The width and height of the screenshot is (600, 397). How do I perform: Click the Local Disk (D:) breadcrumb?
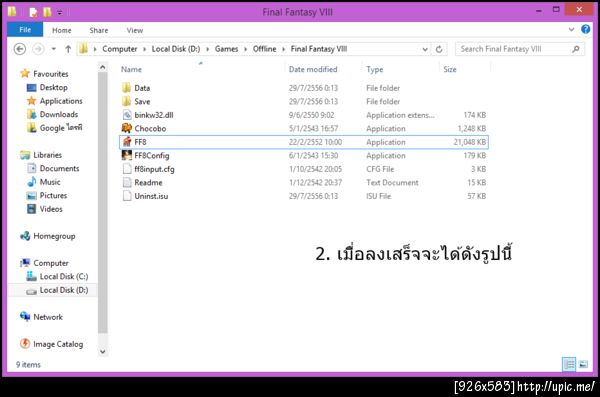tap(176, 49)
